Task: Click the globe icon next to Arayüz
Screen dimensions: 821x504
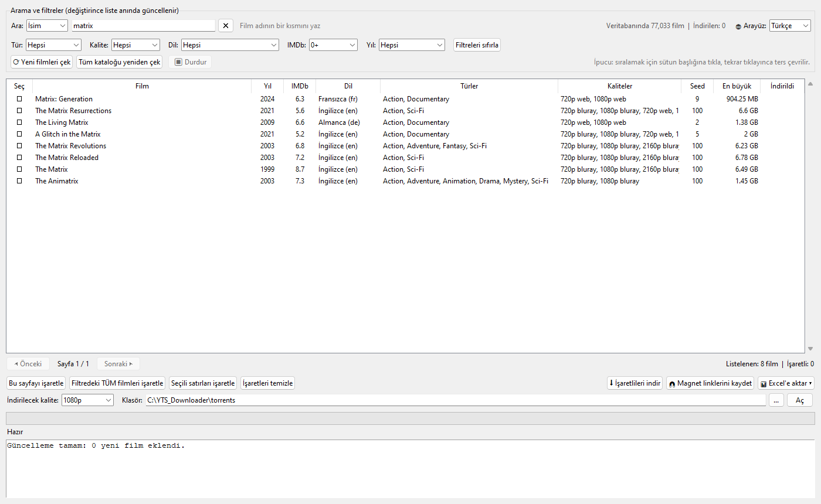Action: tap(738, 26)
